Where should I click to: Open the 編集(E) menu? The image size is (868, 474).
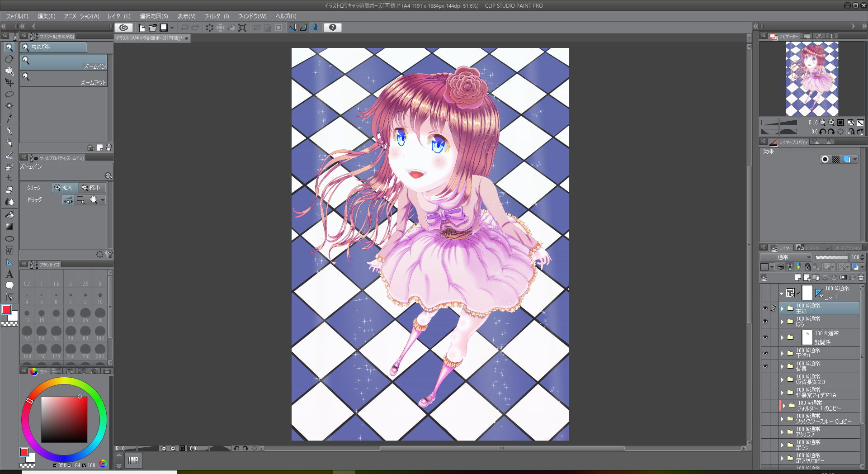(46, 16)
